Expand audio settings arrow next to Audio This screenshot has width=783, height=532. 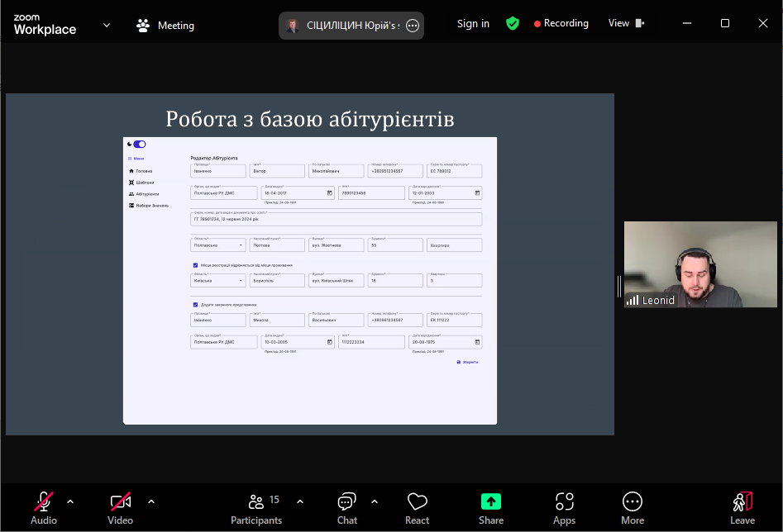pyautogui.click(x=70, y=501)
